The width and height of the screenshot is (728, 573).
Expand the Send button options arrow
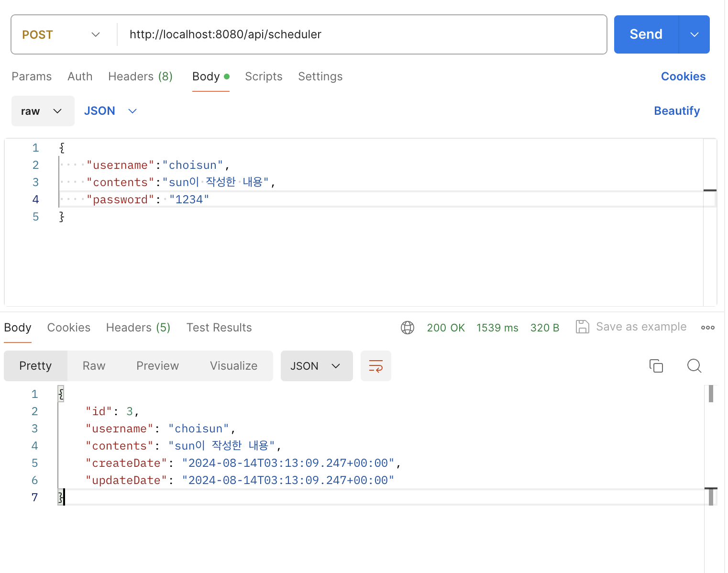pyautogui.click(x=694, y=34)
